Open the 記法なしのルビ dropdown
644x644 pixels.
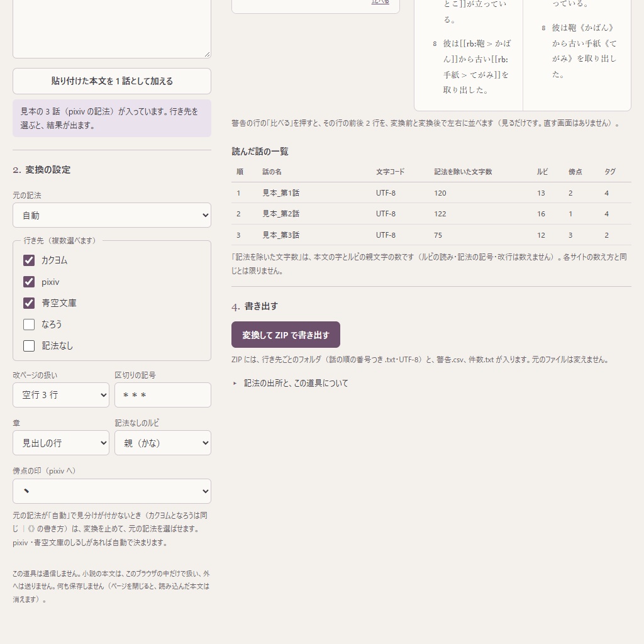[163, 443]
